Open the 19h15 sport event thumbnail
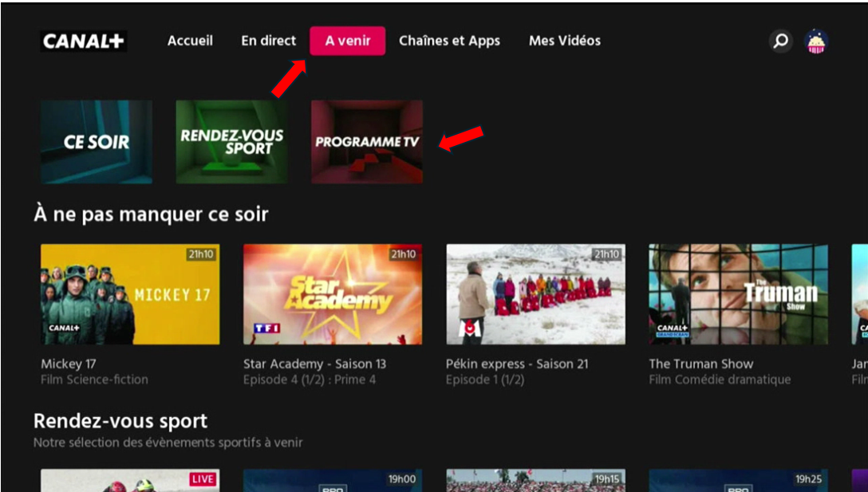Screen dimensions: 868x492 [x=535, y=481]
